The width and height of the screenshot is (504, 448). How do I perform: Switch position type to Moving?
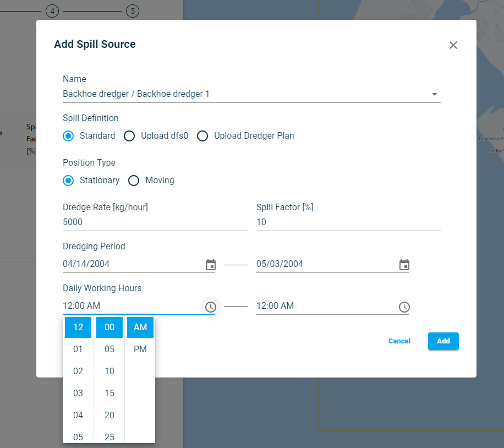coord(134,181)
